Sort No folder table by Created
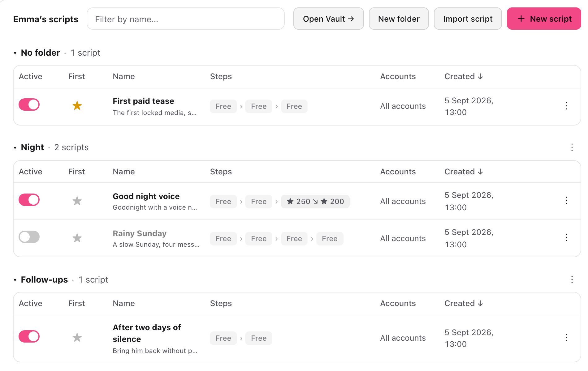Screen dimensions: 588x371 464,76
